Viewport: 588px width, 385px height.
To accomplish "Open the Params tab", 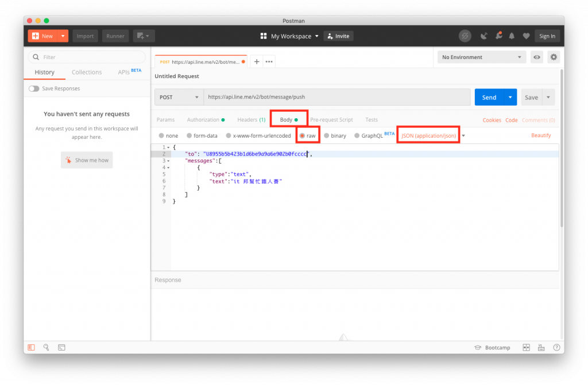I will pos(165,119).
